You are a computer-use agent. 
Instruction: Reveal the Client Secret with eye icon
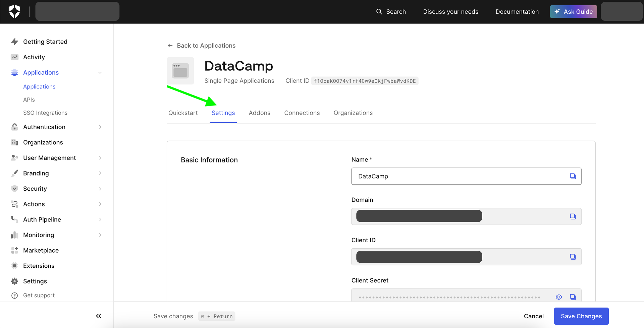(558, 297)
